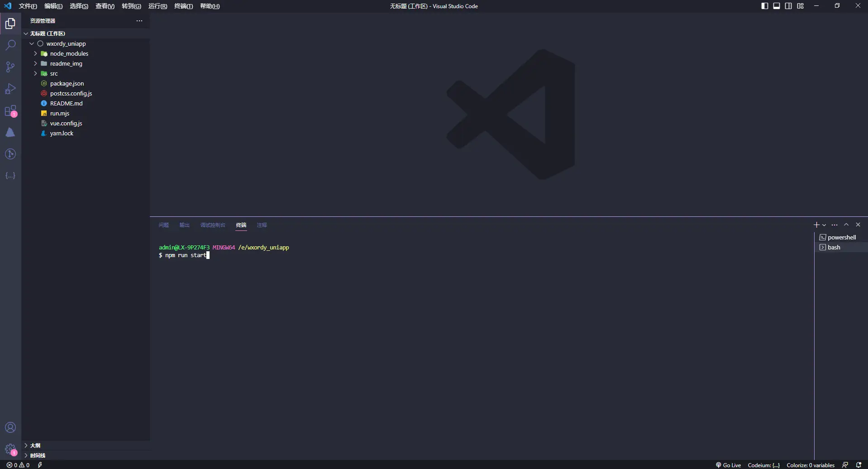Viewport: 868px width, 469px height.
Task: Click the errors and warnings status indicator
Action: (x=18, y=465)
